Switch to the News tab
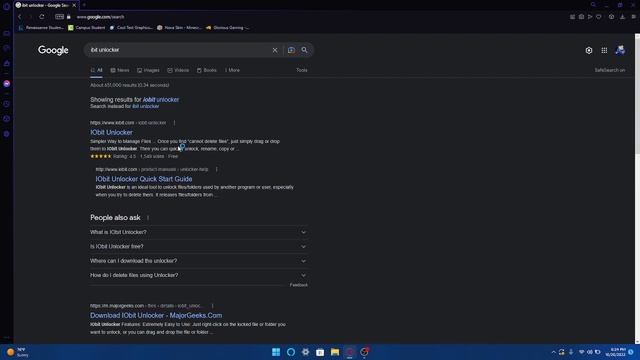Viewport: 640px width, 360px height. click(x=120, y=70)
